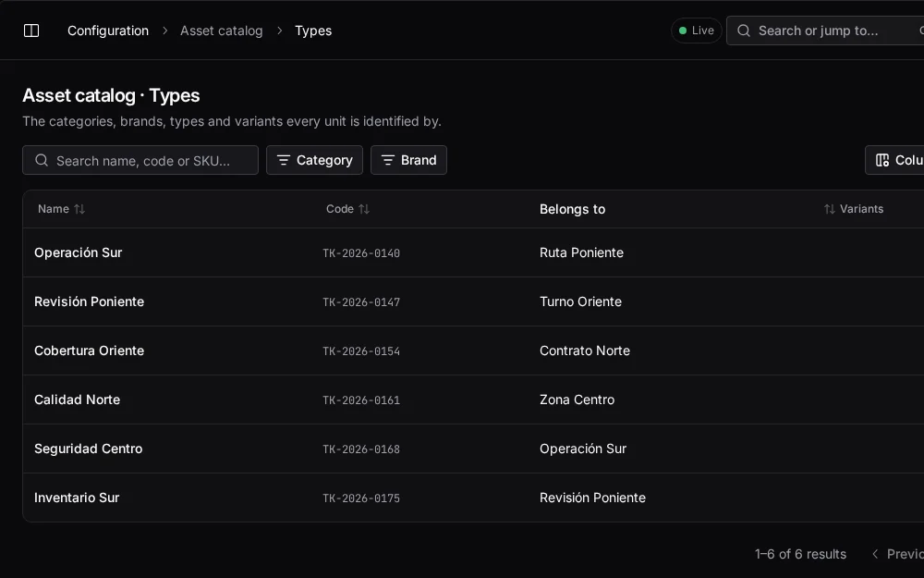Open the Seguridad Centro row
Image resolution: width=924 pixels, height=578 pixels.
coord(473,449)
